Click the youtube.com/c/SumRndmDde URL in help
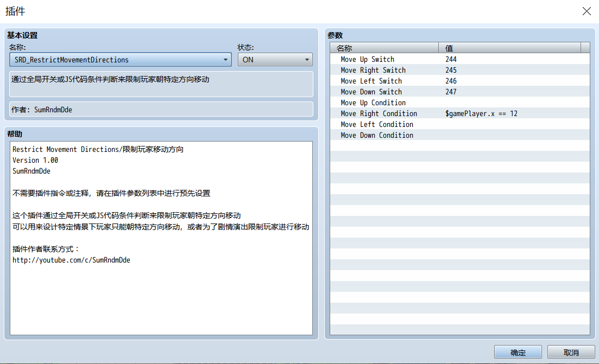This screenshot has height=364, width=599. (71, 260)
